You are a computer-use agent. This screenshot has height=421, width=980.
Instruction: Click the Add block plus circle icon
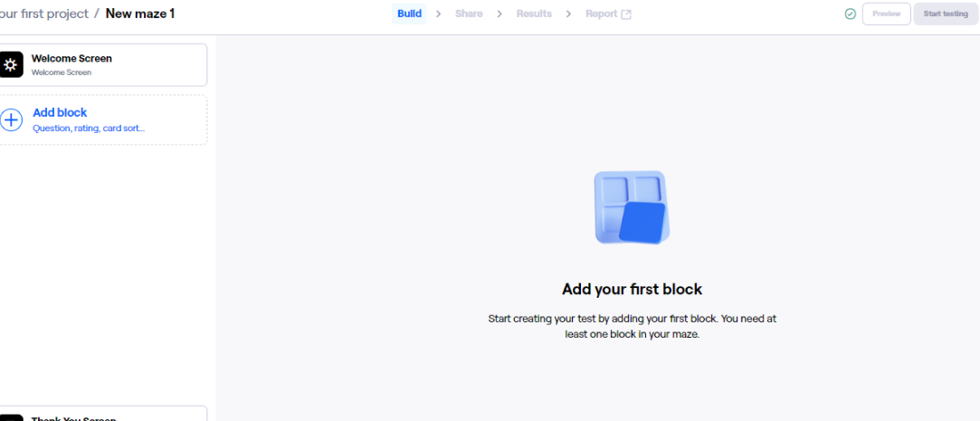[x=11, y=120]
